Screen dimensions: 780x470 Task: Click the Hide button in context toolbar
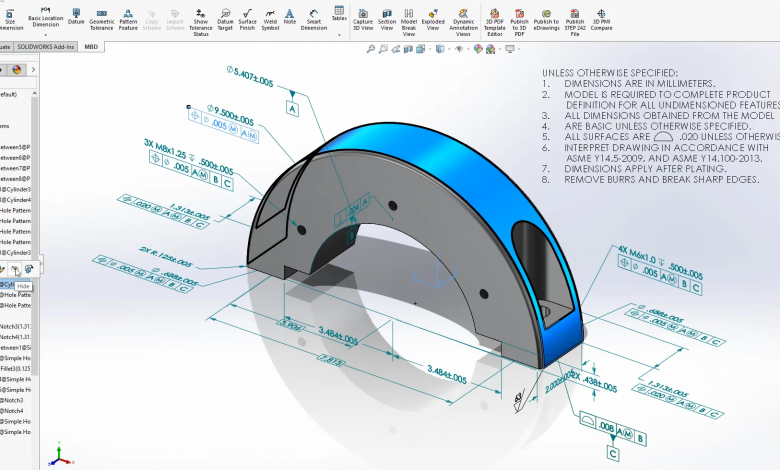pyautogui.click(x=15, y=270)
